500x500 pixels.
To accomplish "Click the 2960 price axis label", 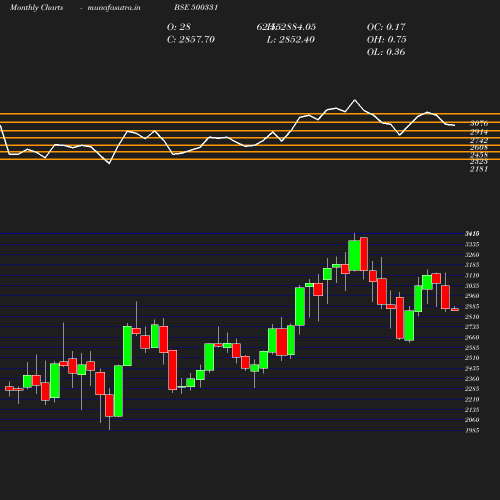I will (x=472, y=296).
